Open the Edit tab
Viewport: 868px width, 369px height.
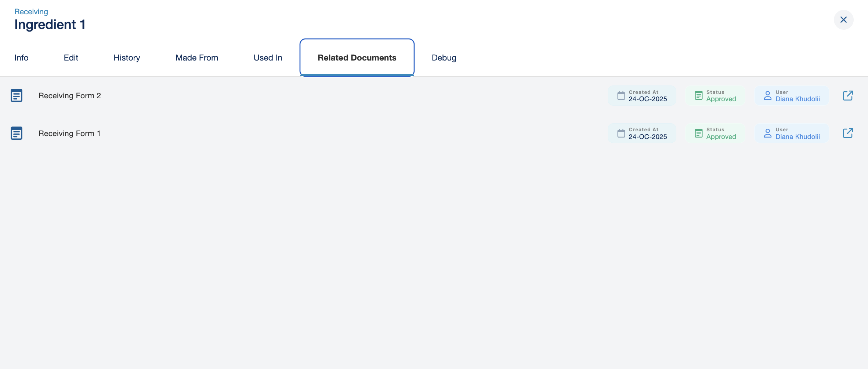71,58
